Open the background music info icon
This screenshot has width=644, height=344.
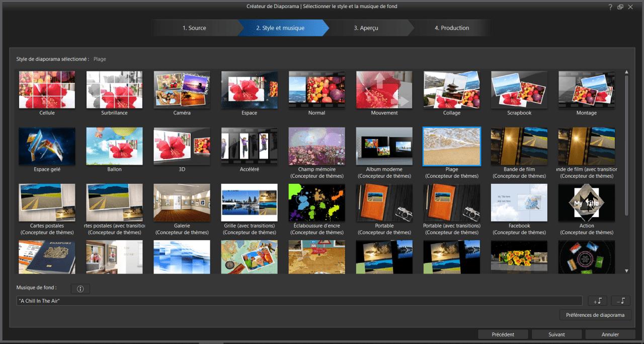(80, 289)
